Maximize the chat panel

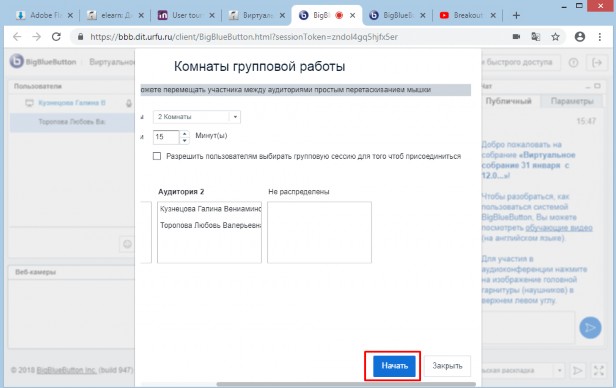tap(597, 86)
